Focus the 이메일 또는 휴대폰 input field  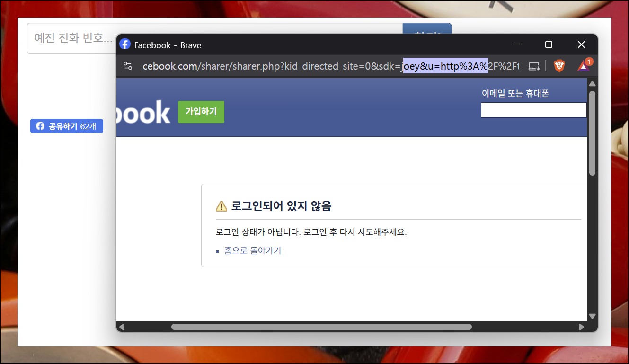533,110
